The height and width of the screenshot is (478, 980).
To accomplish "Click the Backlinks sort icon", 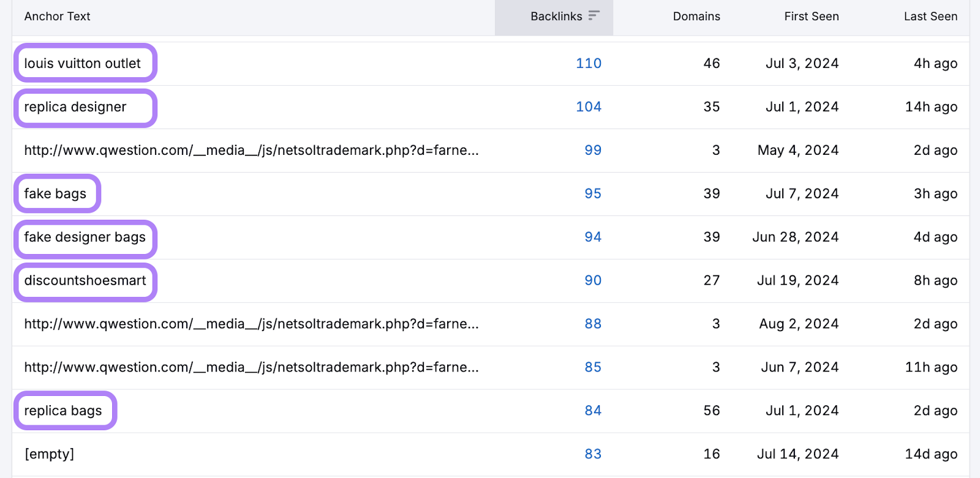I will click(x=594, y=16).
